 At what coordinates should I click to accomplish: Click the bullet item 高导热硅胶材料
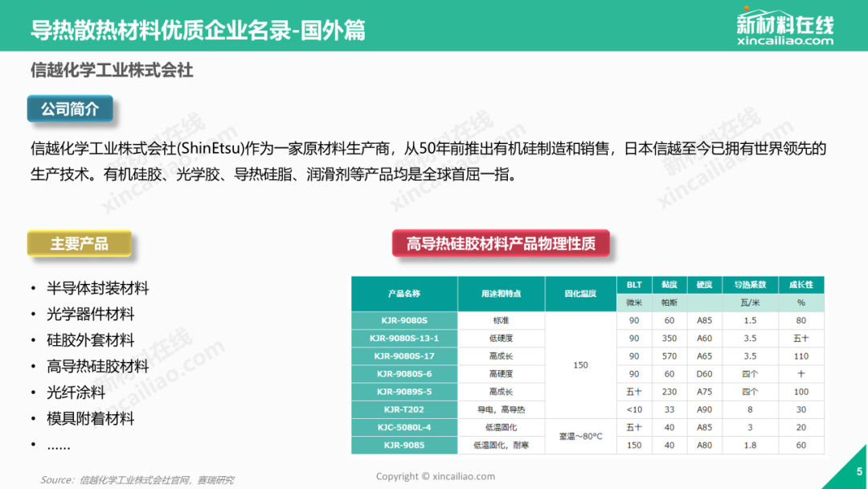pyautogui.click(x=97, y=366)
